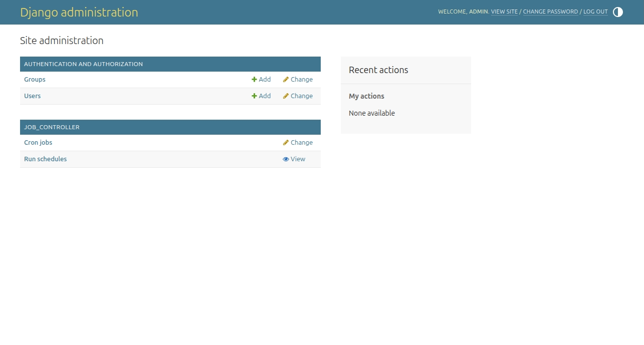Click the View Site link
This screenshot has width=644, height=345.
click(504, 12)
